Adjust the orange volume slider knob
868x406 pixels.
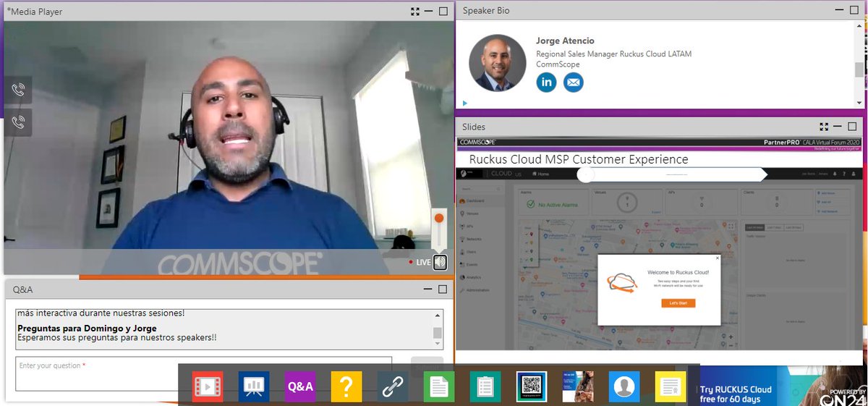(439, 218)
